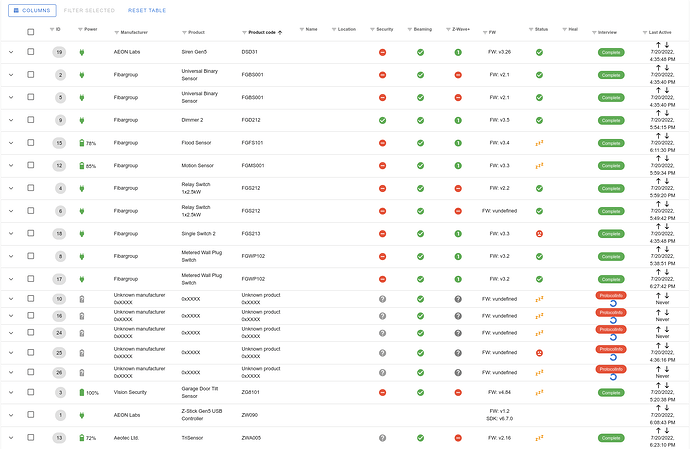Sort by the Product code column

tap(262, 32)
